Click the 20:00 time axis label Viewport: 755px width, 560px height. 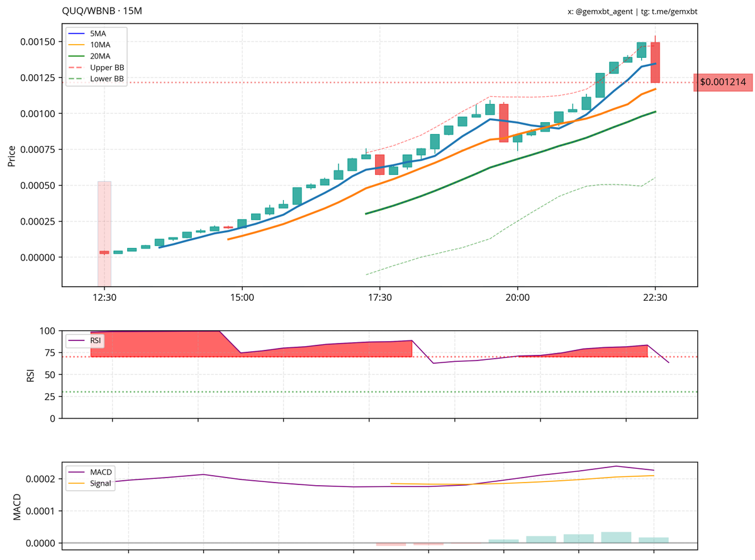(x=517, y=298)
